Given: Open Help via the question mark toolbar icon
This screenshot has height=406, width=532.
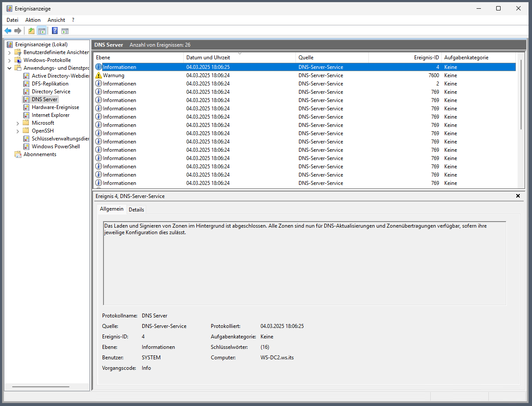Looking at the screenshot, I should click(x=55, y=31).
